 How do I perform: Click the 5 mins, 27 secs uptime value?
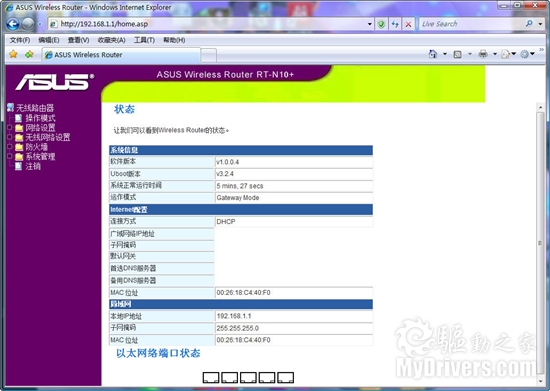[x=240, y=186]
